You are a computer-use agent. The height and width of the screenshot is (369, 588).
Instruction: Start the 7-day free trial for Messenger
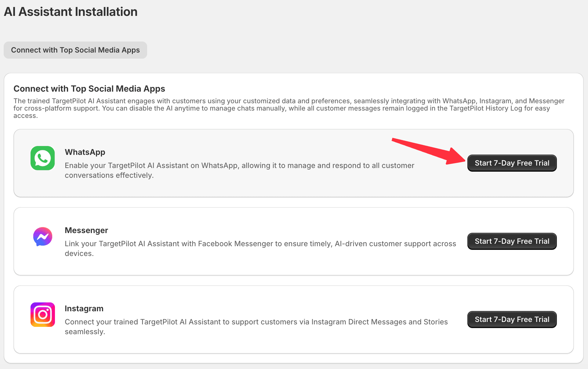pos(512,241)
